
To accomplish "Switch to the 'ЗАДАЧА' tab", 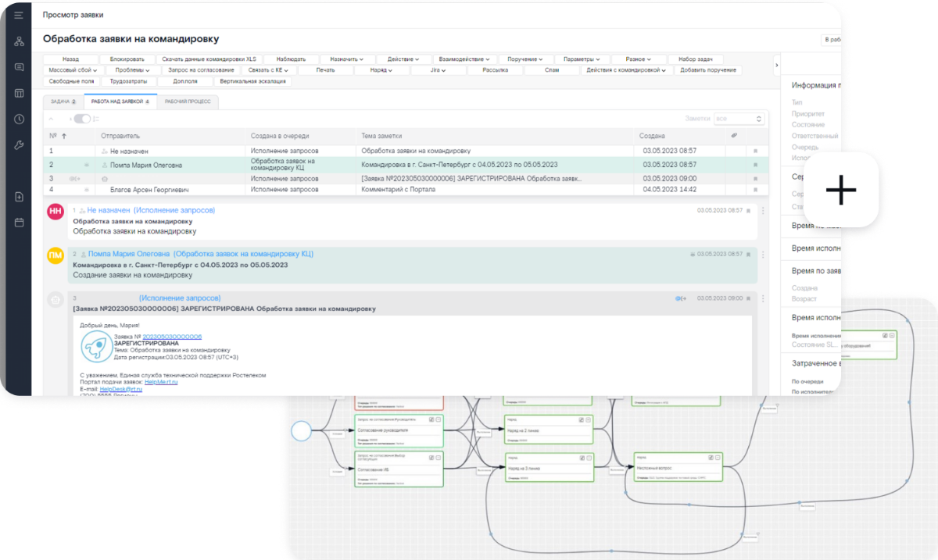I will tap(64, 102).
